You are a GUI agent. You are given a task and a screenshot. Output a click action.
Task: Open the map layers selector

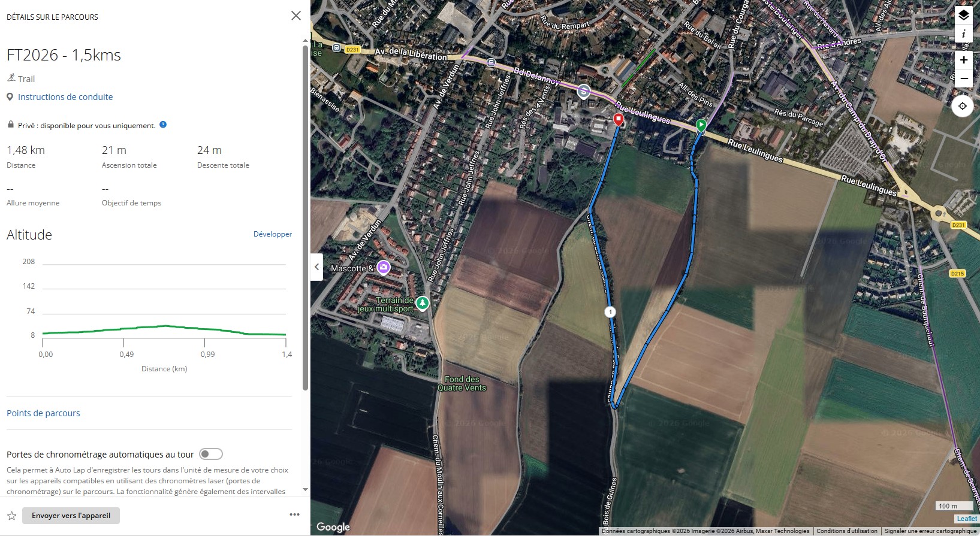[x=963, y=15]
